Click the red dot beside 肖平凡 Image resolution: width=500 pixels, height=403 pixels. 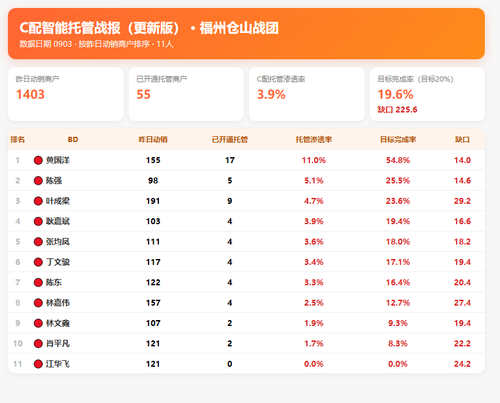pos(38,343)
